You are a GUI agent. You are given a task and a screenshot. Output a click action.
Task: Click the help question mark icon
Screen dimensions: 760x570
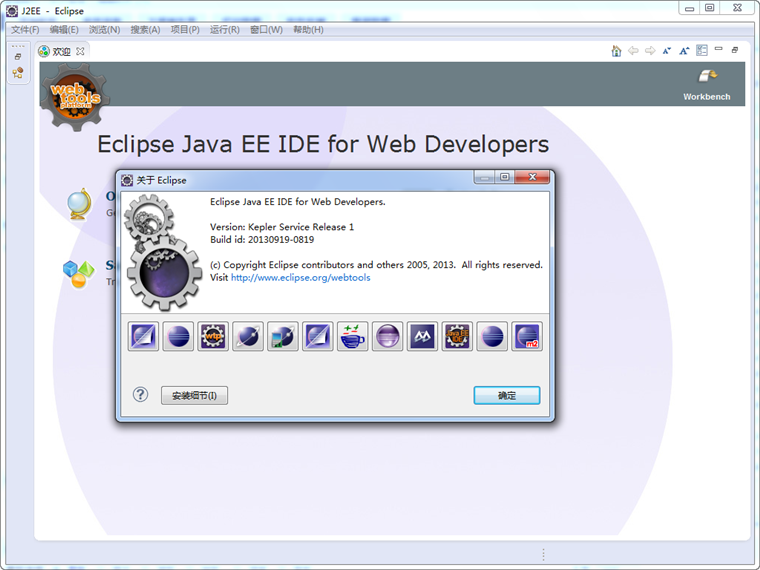(x=141, y=395)
